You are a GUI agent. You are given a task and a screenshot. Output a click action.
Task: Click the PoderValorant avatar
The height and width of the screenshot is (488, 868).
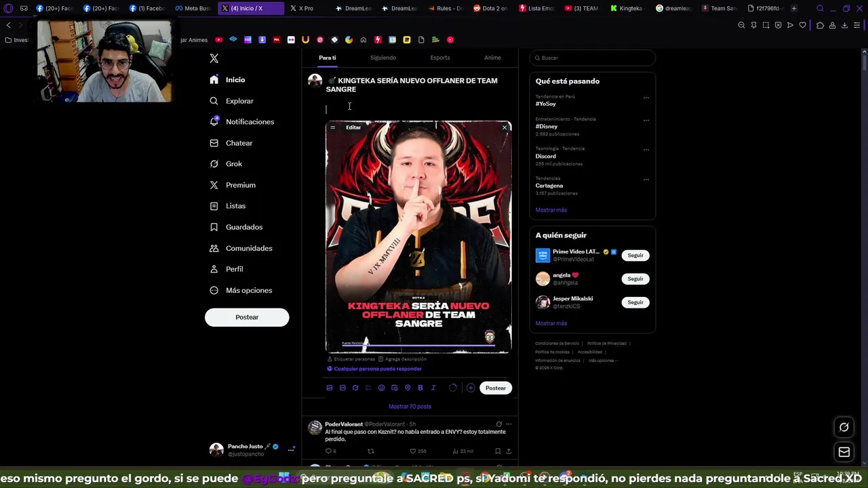point(315,427)
